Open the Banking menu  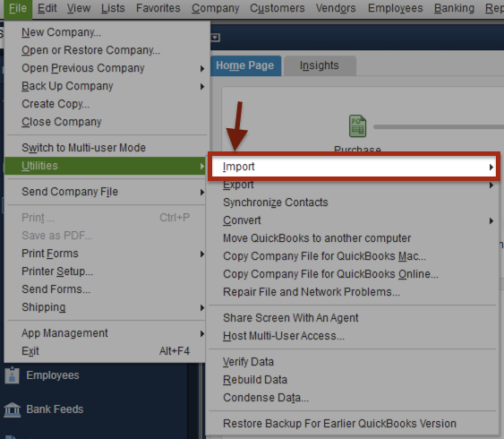(x=454, y=8)
